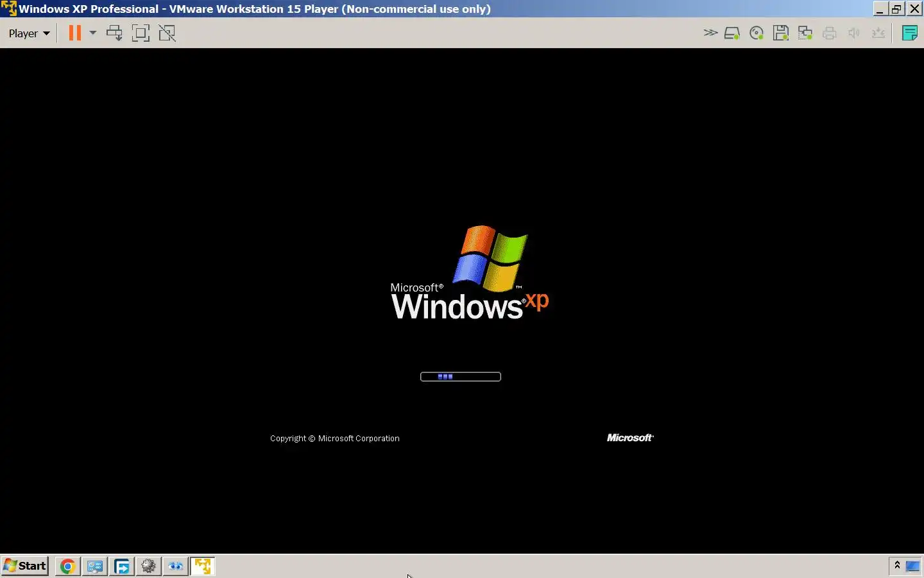Select VMware Player taskbar button

pyautogui.click(x=203, y=566)
